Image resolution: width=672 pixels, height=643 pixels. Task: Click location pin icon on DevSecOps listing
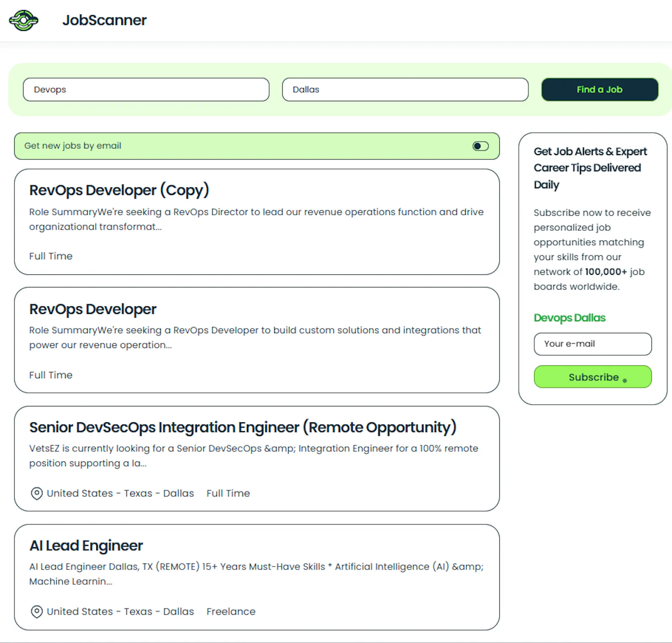pyautogui.click(x=37, y=493)
